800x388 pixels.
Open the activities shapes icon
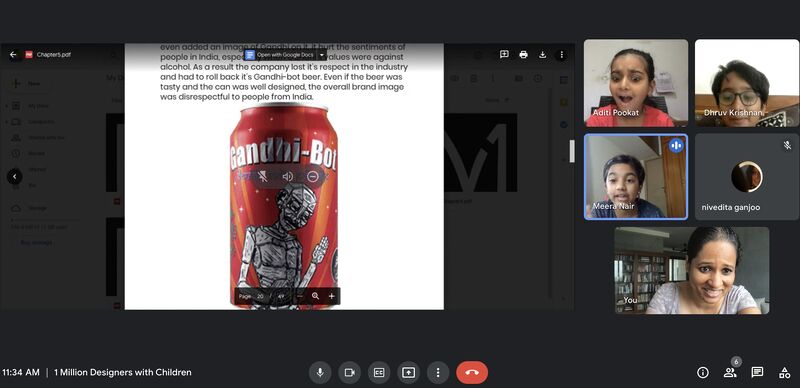[784, 373]
